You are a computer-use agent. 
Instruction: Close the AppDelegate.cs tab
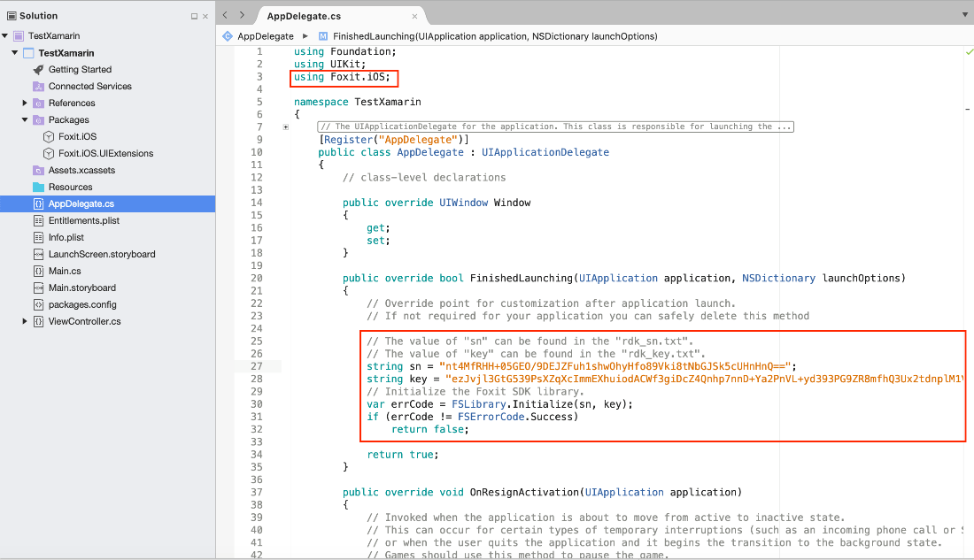point(414,16)
